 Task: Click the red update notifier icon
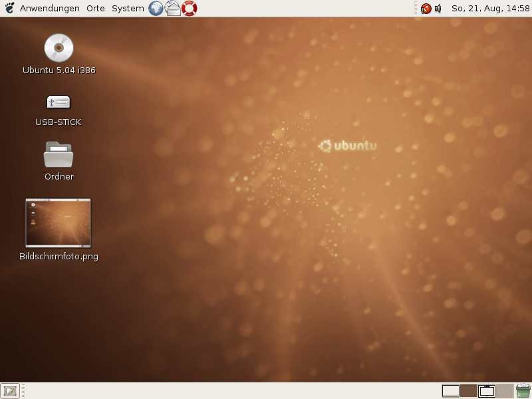point(426,9)
